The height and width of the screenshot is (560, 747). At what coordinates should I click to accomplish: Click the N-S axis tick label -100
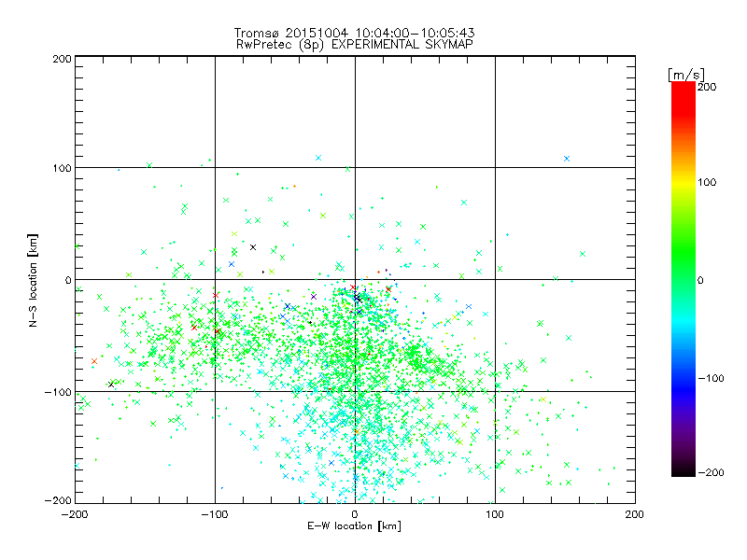[x=58, y=392]
